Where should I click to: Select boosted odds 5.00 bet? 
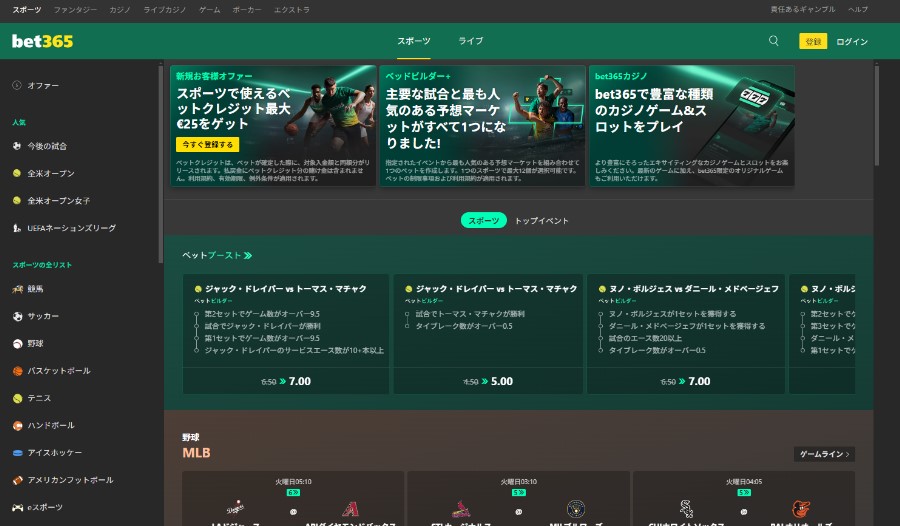point(488,381)
